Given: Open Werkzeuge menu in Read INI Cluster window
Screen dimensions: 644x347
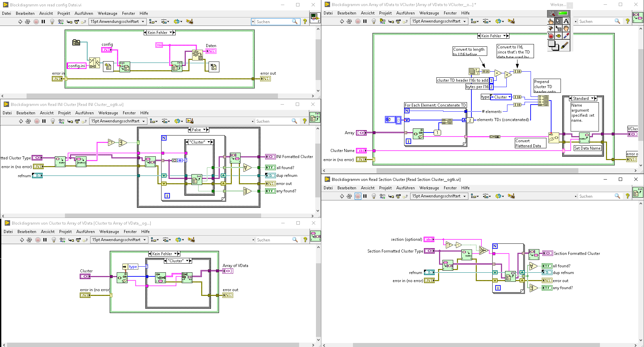Looking at the screenshot, I should (x=108, y=113).
